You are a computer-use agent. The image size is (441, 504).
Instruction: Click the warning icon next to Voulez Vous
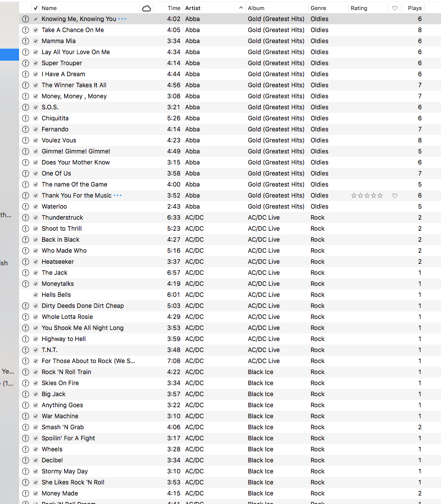pos(26,140)
